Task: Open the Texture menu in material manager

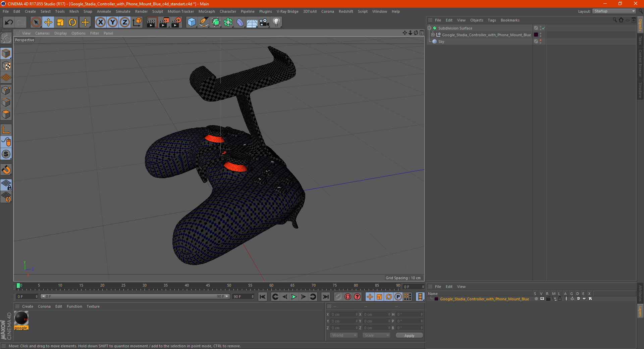Action: click(93, 306)
